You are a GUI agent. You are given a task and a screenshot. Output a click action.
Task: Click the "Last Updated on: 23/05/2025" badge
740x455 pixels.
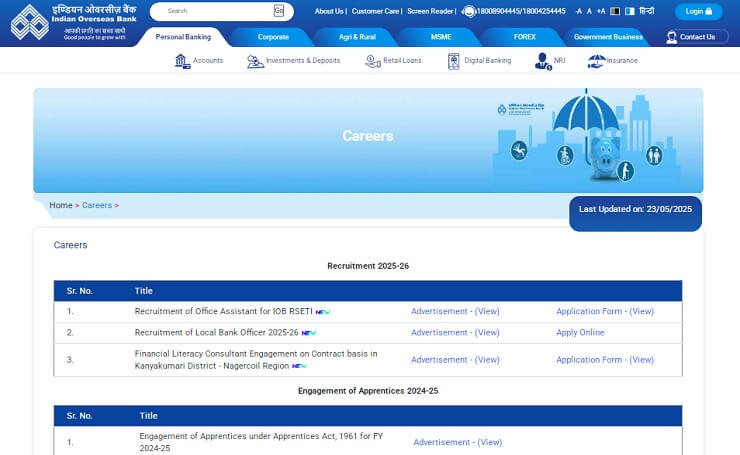tap(635, 213)
